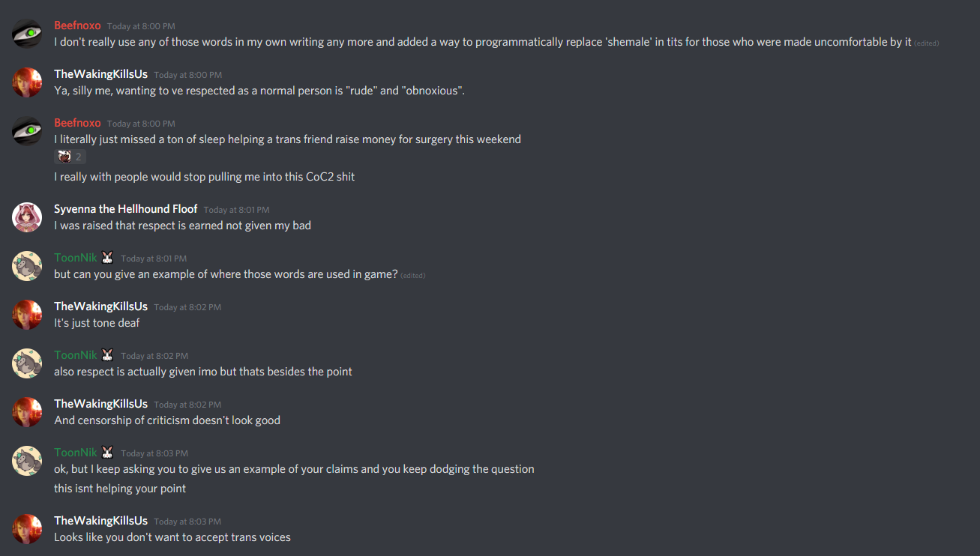Click the 'Today at 8:01 PM' timestamp beside Syvenna
980x556 pixels.
[x=236, y=210]
